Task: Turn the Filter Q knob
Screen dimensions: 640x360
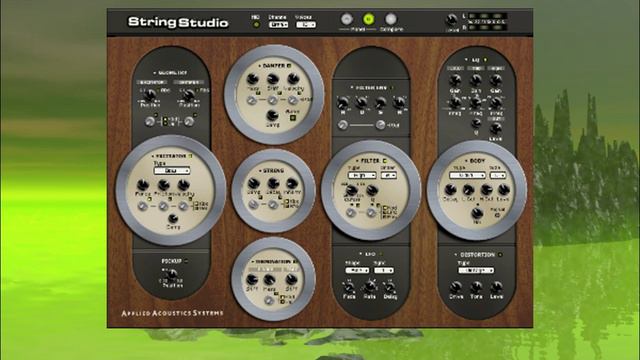Action: (x=372, y=190)
